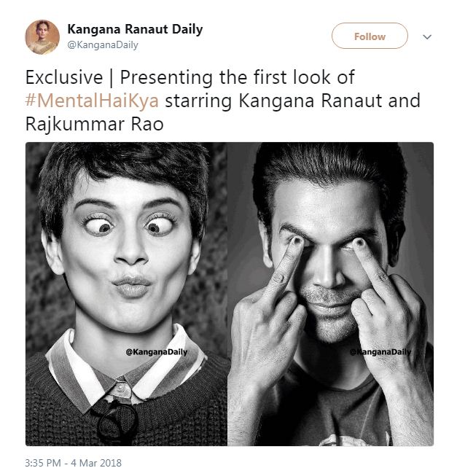This screenshot has height=476, width=457.
Task: Open the right black-and-white photo
Action: (331, 293)
